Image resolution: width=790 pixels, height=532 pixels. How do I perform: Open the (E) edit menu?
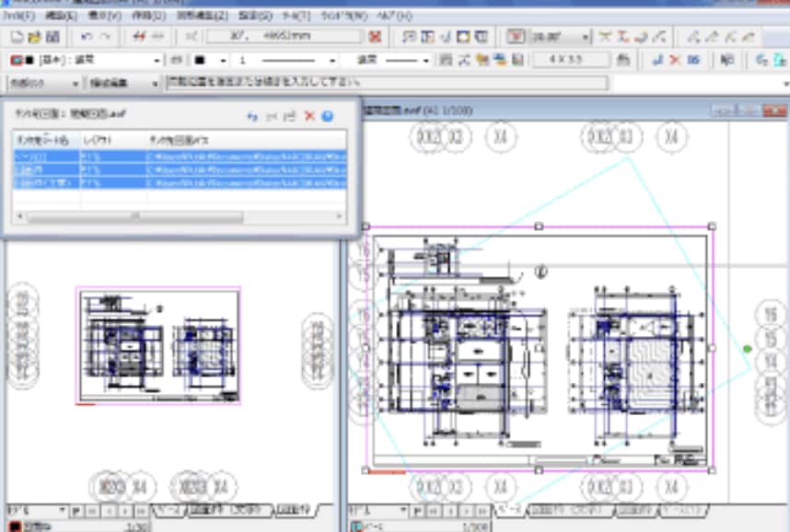coord(61,16)
